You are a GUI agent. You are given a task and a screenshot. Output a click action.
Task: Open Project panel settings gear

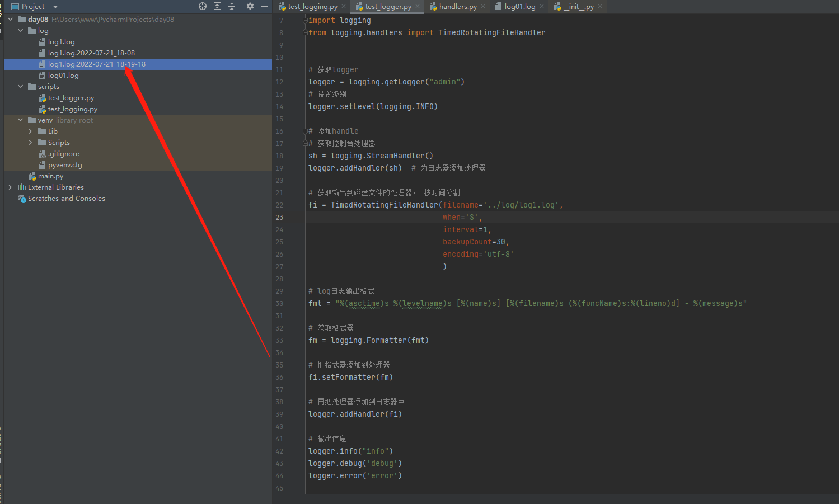pyautogui.click(x=250, y=6)
